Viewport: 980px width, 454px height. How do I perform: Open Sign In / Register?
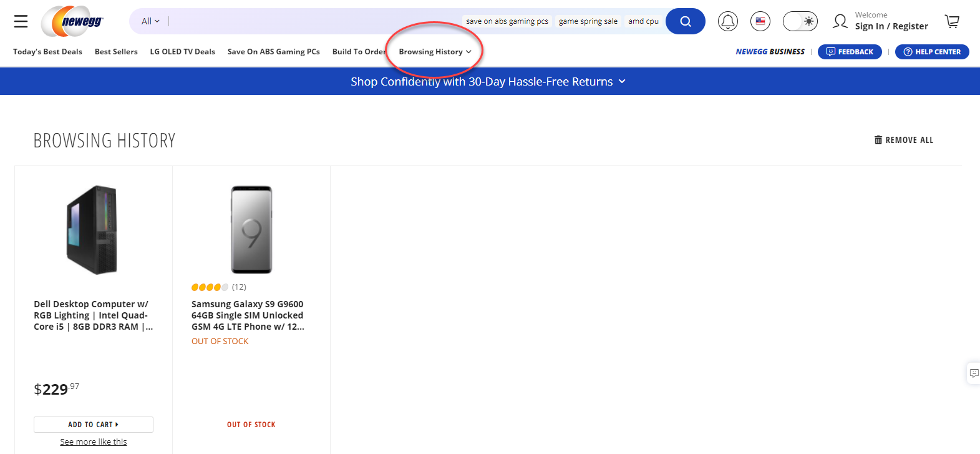click(x=891, y=26)
